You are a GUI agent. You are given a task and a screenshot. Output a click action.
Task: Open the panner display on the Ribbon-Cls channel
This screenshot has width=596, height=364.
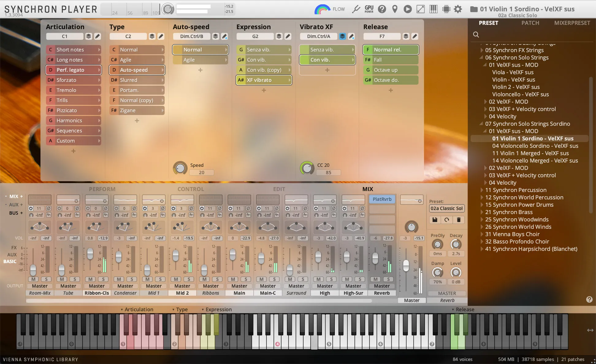(x=97, y=227)
